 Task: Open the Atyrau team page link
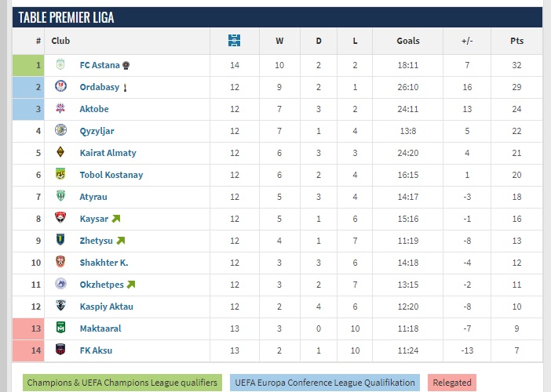[93, 197]
